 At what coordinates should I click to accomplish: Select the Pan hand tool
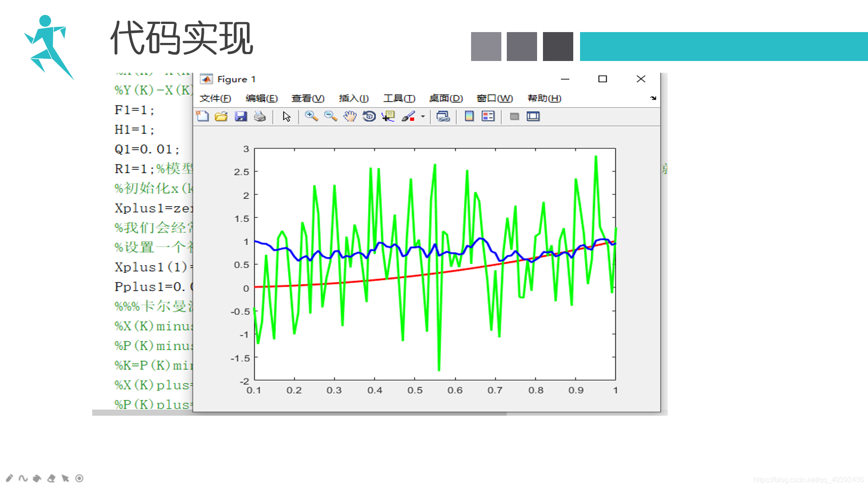coord(349,116)
